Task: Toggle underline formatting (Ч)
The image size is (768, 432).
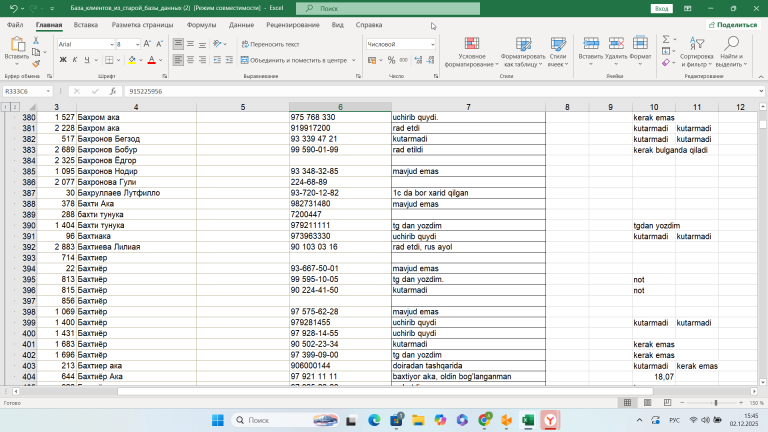Action: pos(87,60)
